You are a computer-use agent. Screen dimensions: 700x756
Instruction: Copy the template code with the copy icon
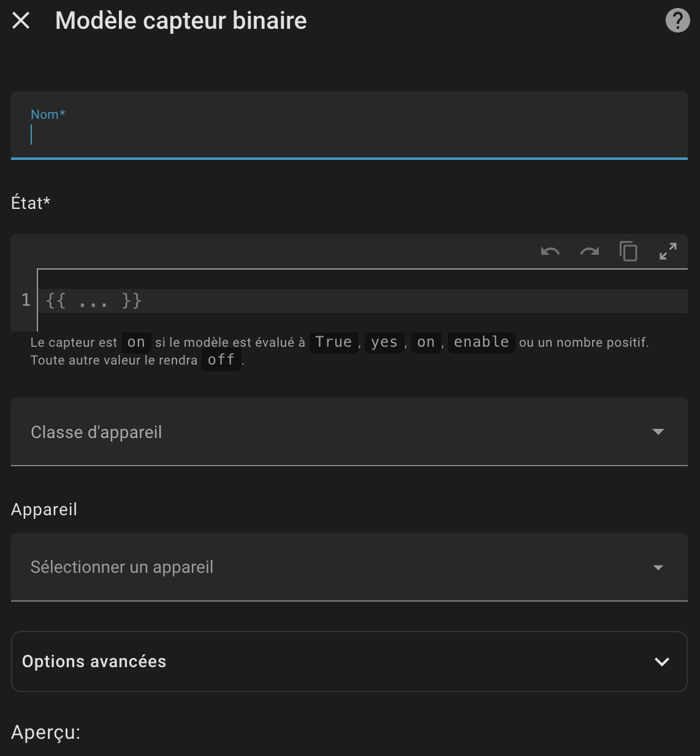coord(628,252)
